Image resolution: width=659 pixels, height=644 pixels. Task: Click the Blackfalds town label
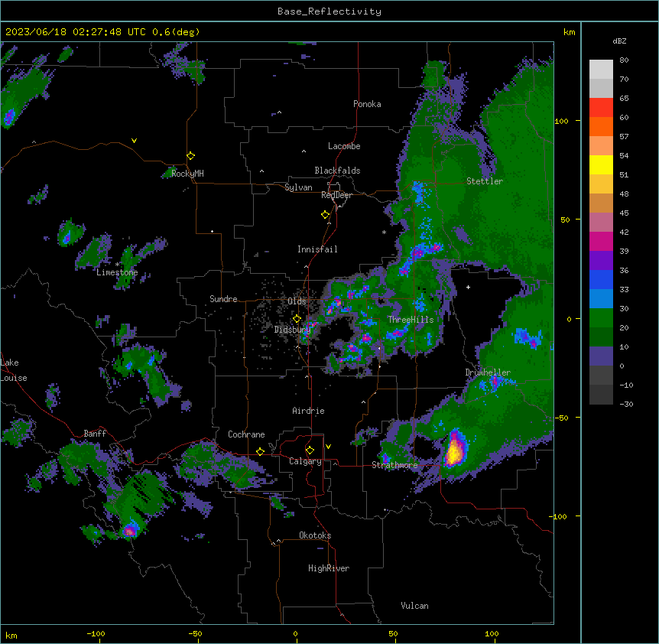337,171
